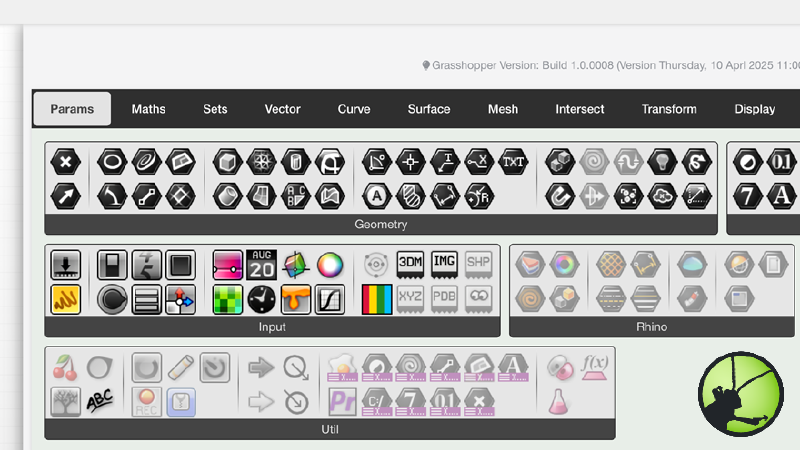Viewport: 800px width, 450px height.
Task: Select the Vector arrow parameter icon
Action: [66, 196]
